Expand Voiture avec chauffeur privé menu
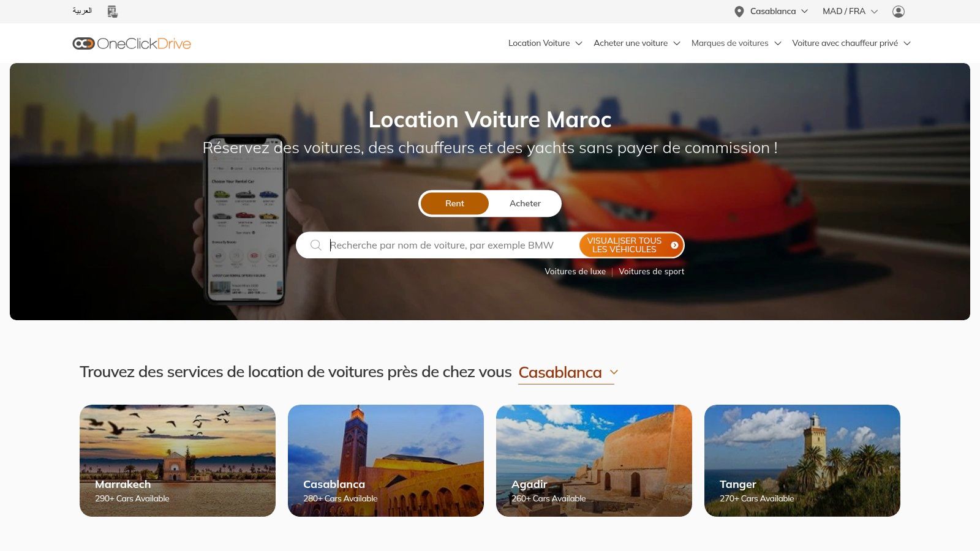The image size is (980, 551). pyautogui.click(x=851, y=43)
